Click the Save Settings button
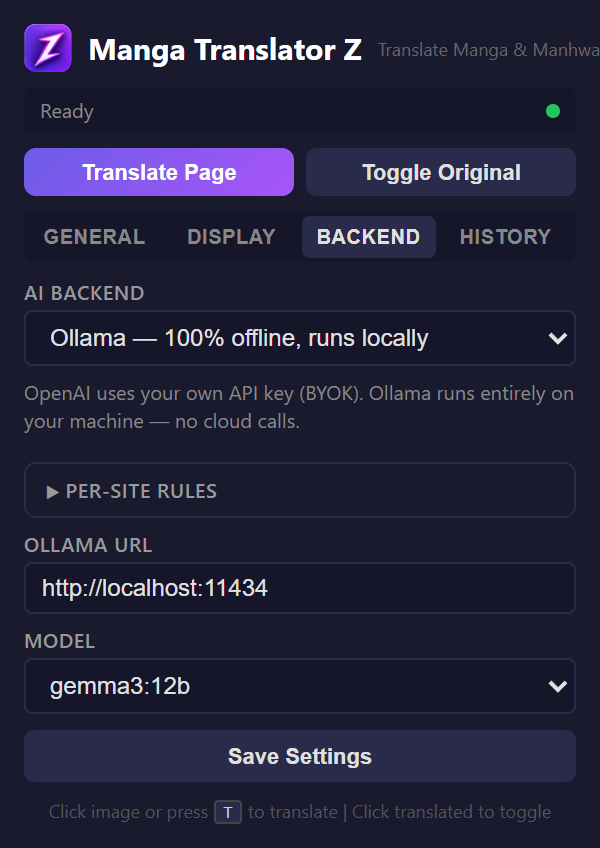Viewport: 600px width, 848px height. pyautogui.click(x=300, y=756)
